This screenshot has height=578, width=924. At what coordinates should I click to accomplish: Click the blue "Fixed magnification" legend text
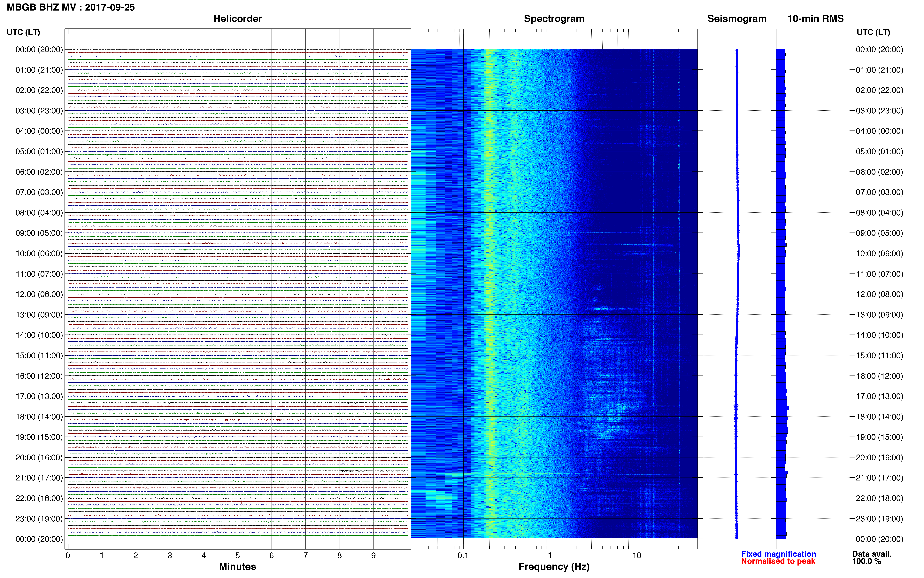pos(778,554)
